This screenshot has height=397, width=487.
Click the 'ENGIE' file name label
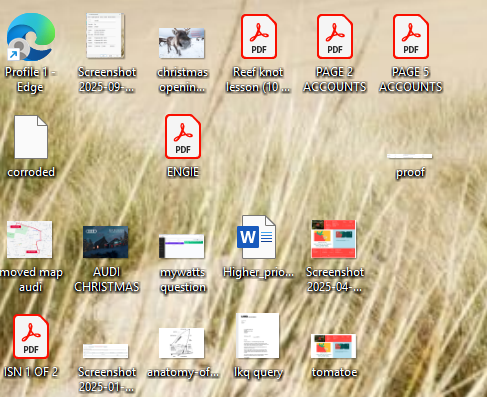pos(183,172)
